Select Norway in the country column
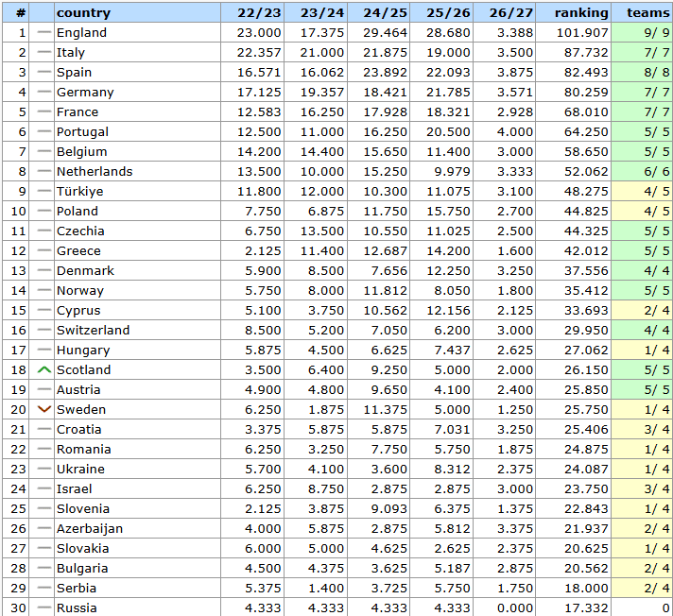Image resolution: width=673 pixels, height=616 pixels. pos(80,291)
